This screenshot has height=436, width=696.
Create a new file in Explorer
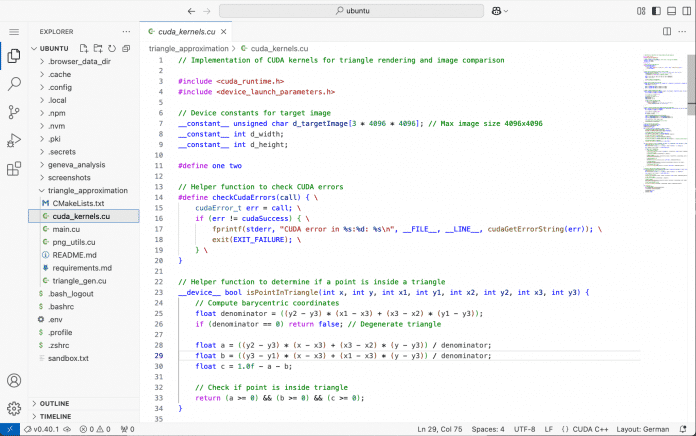point(83,48)
